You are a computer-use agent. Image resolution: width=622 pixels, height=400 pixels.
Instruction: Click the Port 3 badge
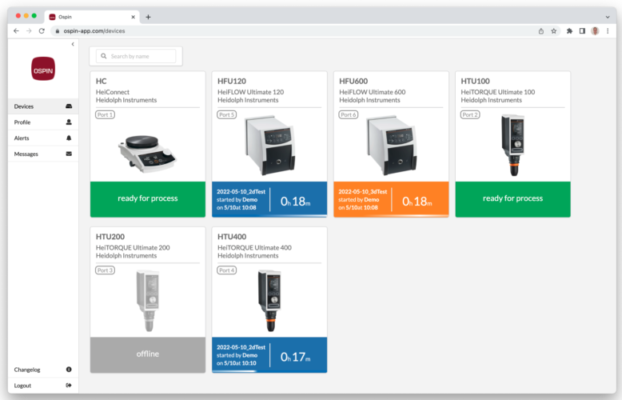105,270
